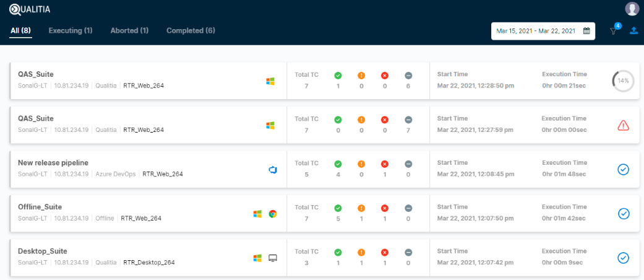Open the Desktop_Suite execution entry
Viewport: 644px width, 280px height.
pyautogui.click(x=43, y=252)
